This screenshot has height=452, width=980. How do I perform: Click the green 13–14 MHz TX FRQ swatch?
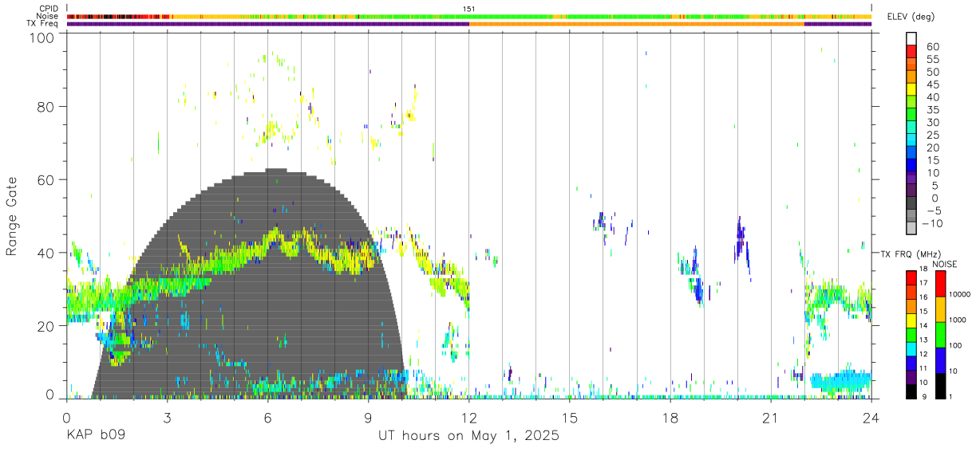[x=911, y=333]
